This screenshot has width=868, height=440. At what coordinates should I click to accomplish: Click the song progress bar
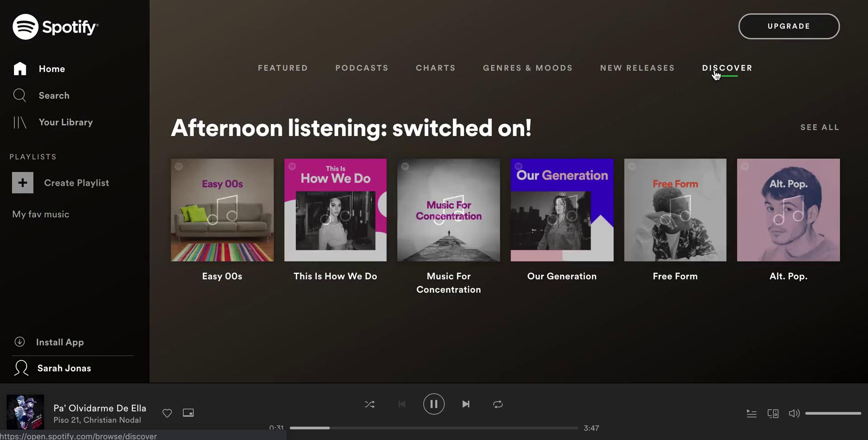tap(434, 428)
